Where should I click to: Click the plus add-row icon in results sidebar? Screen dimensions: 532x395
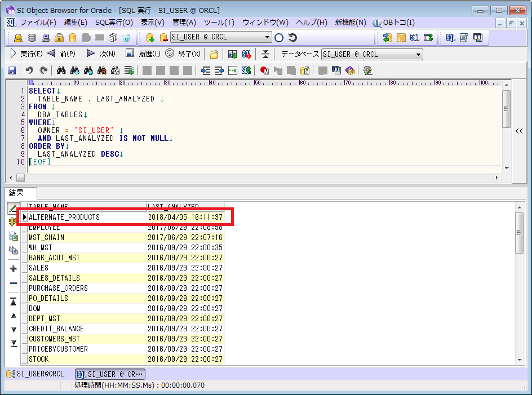[14, 269]
